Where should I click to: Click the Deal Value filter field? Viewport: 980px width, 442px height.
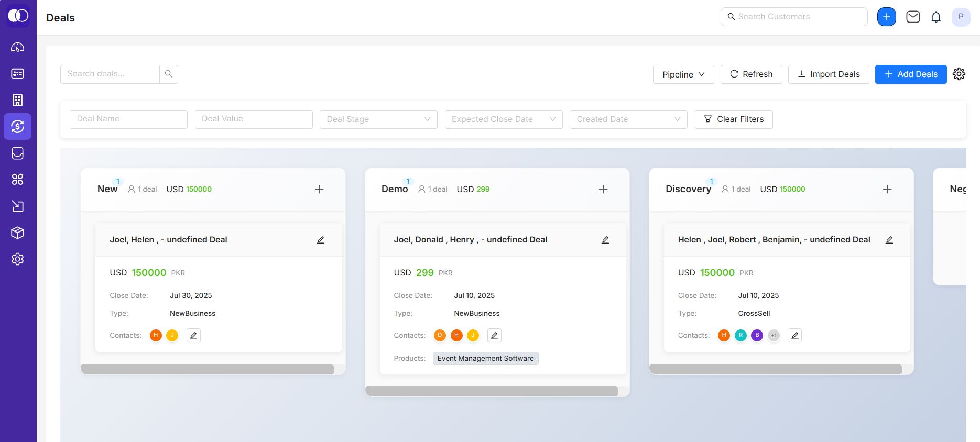pos(254,119)
